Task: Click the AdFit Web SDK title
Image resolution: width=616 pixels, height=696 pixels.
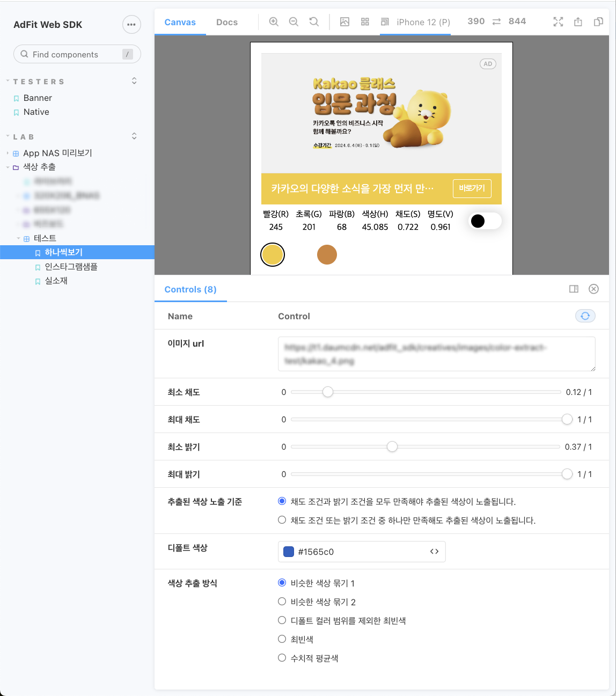Action: (x=48, y=25)
